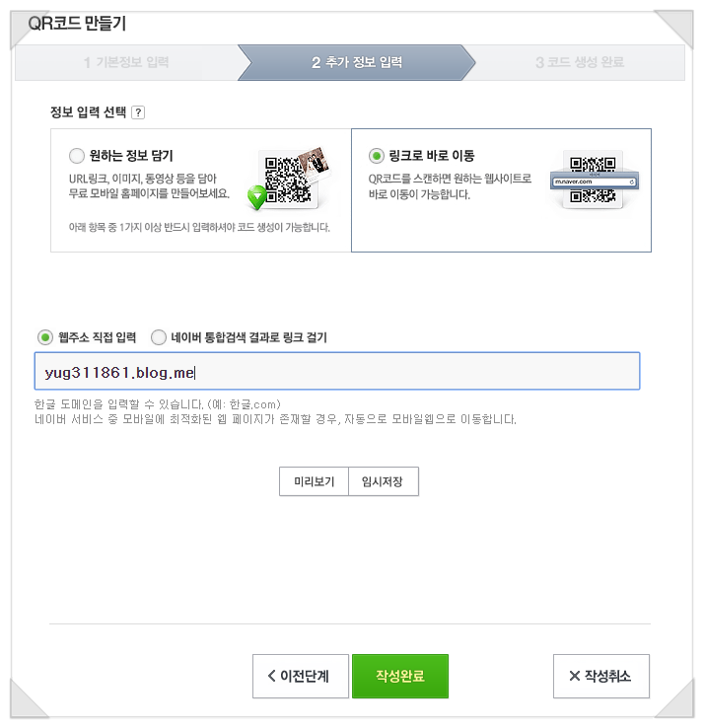Image resolution: width=704 pixels, height=728 pixels.
Task: Select the 링크로 바로 이동 radio button
Action: coord(377,156)
